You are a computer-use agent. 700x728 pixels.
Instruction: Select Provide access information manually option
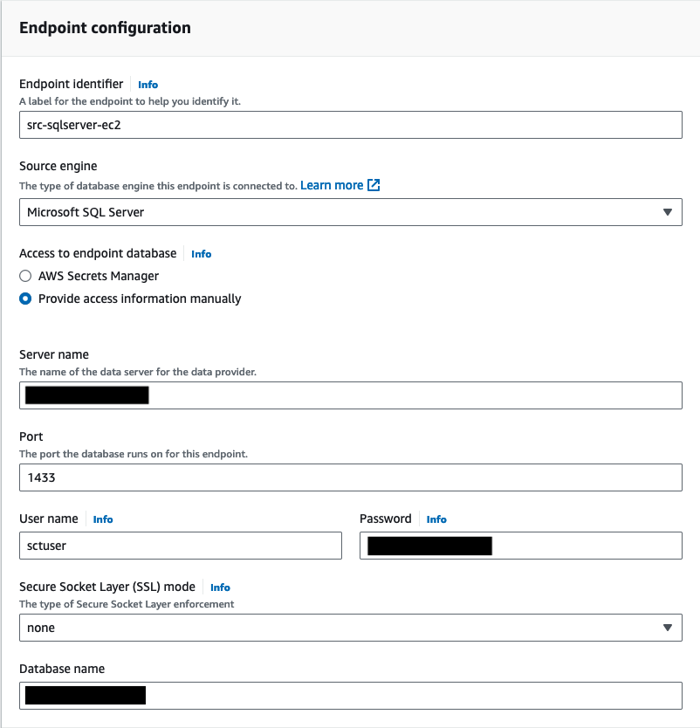(x=26, y=299)
